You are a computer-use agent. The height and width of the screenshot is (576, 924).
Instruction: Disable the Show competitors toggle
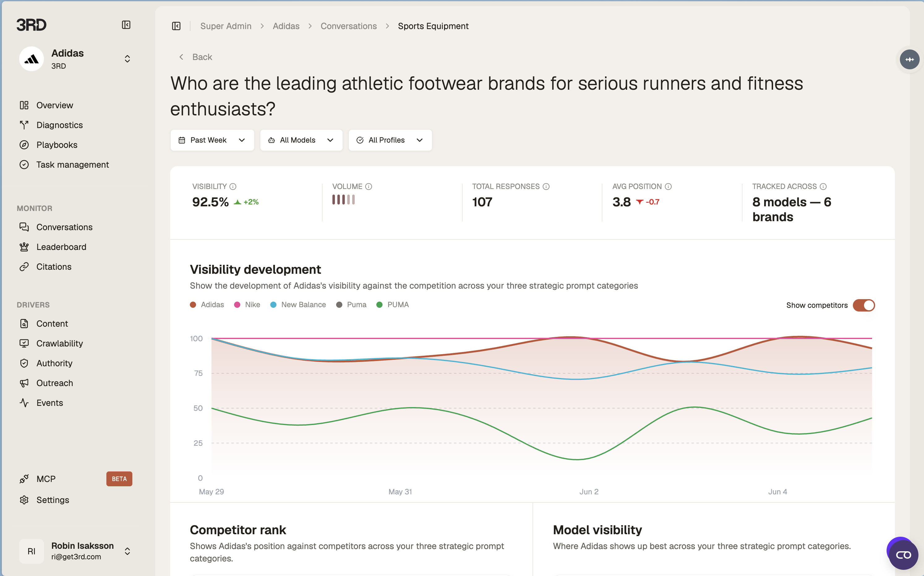863,305
